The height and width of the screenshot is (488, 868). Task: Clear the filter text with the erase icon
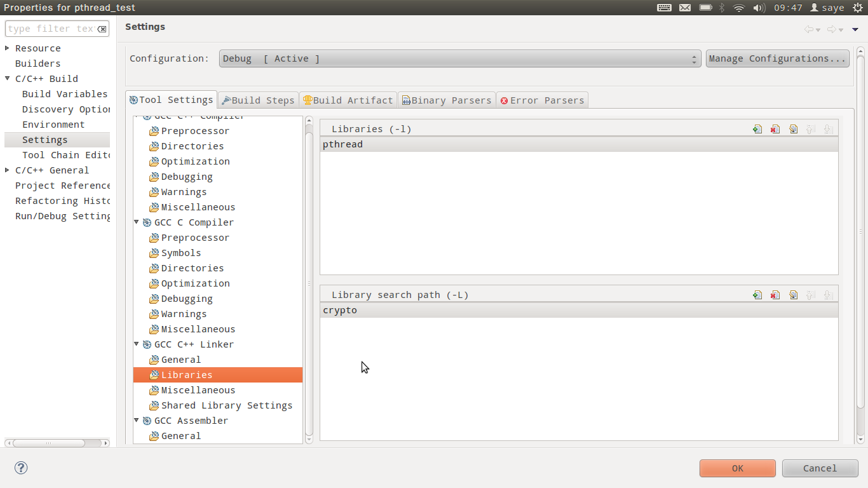(102, 29)
